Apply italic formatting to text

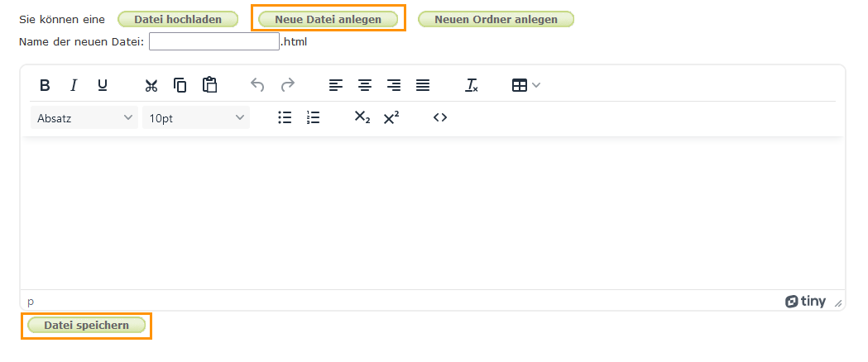pyautogui.click(x=74, y=85)
